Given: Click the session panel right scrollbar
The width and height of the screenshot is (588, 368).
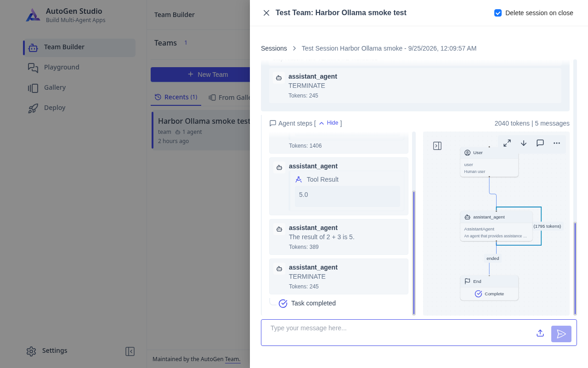Looking at the screenshot, I should pos(575,268).
